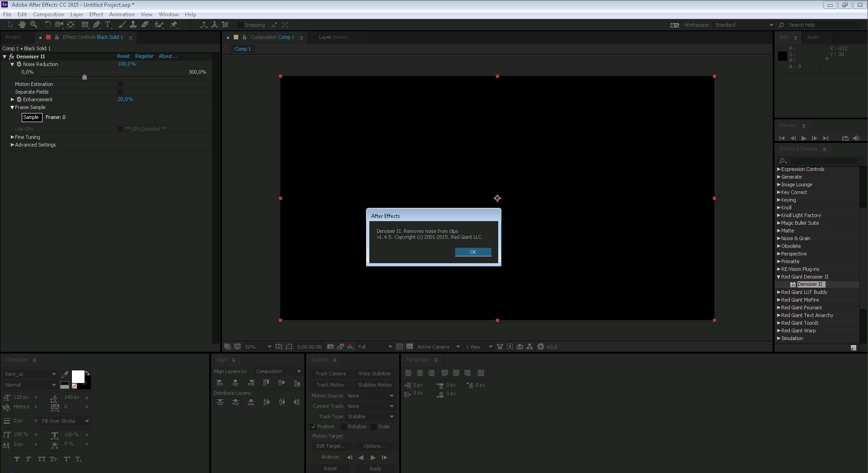Select the Rectangle shape tool
868x473 pixels.
pos(85,25)
